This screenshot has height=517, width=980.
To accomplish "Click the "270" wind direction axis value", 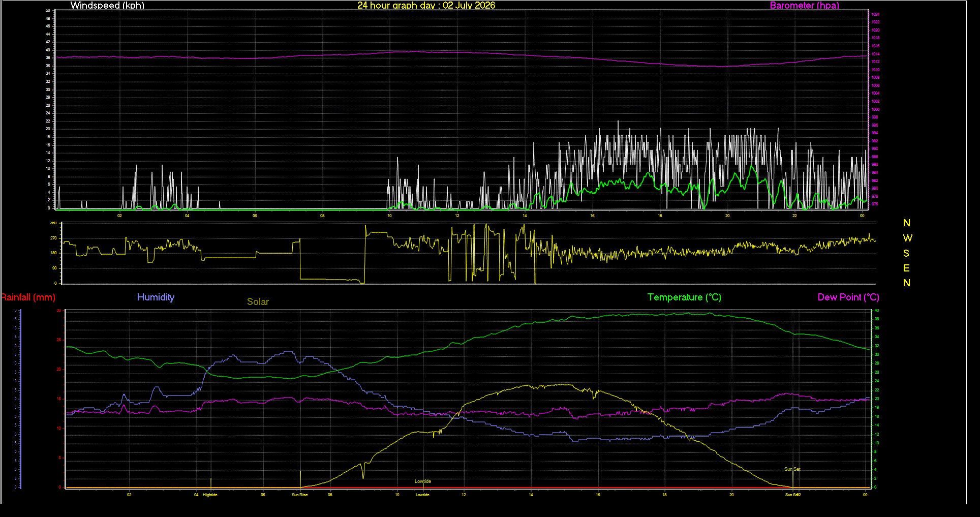I will click(53, 238).
